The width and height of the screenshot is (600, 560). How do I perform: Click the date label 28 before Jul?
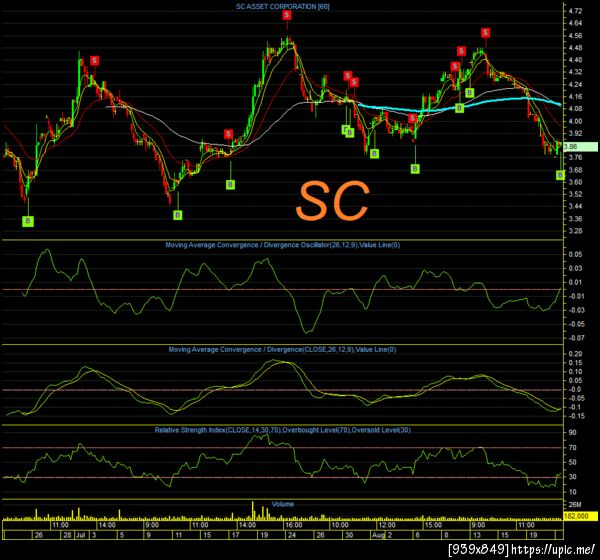[x=67, y=535]
